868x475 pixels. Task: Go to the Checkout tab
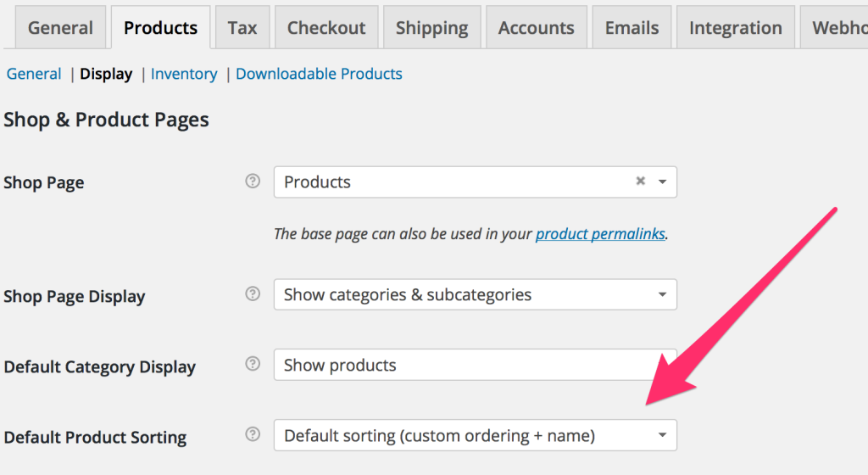pyautogui.click(x=326, y=28)
